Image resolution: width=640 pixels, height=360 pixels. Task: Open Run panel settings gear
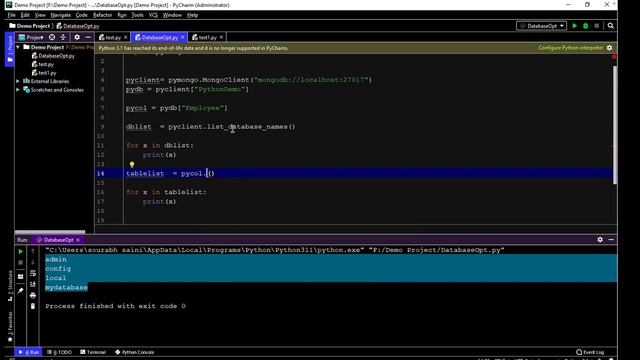coord(600,240)
